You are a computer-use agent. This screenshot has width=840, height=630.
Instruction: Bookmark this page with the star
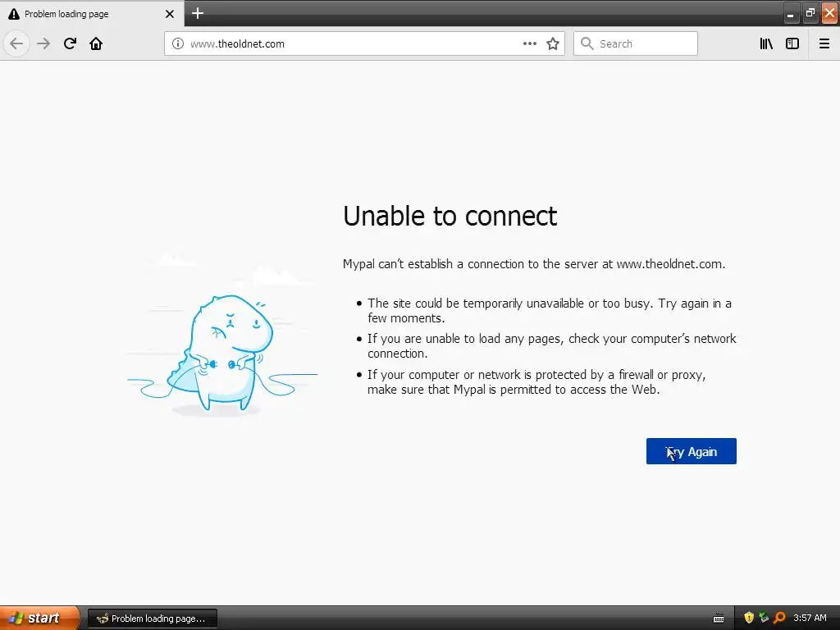click(553, 43)
